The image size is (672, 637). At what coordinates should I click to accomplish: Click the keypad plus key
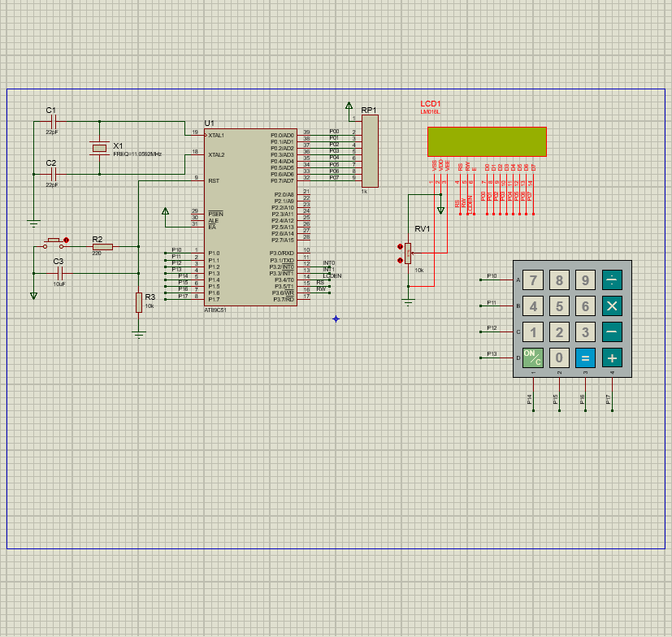(x=612, y=358)
